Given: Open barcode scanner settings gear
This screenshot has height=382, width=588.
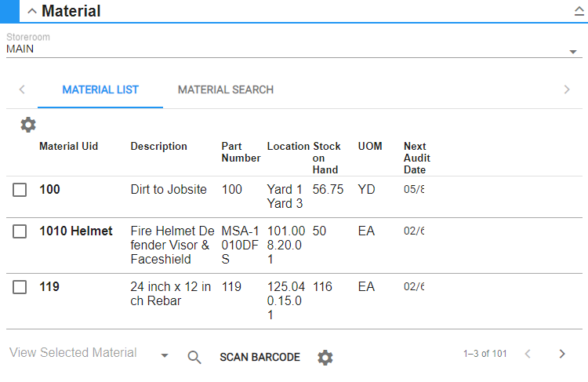Looking at the screenshot, I should point(325,358).
